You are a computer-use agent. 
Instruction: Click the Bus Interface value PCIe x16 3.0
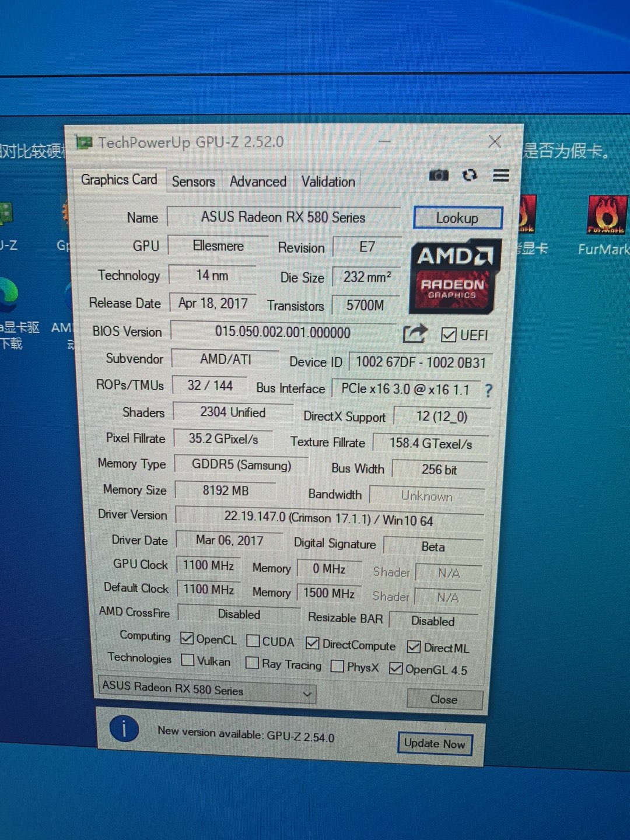click(x=405, y=389)
